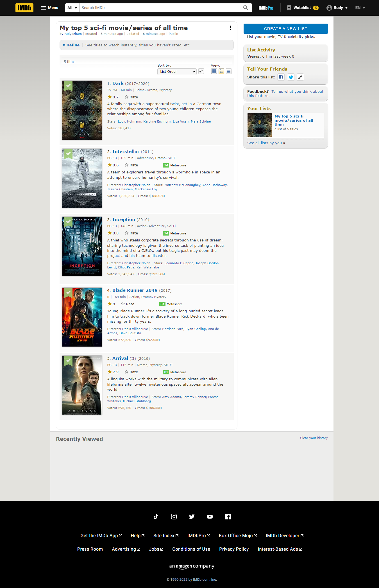This screenshot has width=379, height=588.
Task: Open the Menu hamburger button
Action: [50, 8]
